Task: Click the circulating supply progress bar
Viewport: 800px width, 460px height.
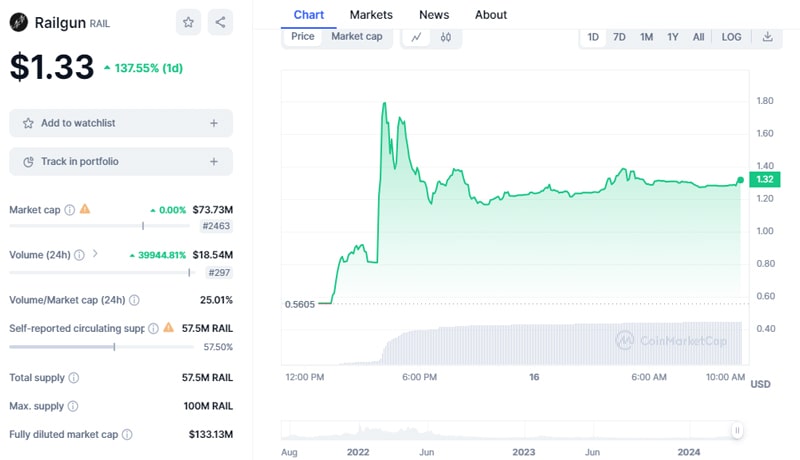Action: point(102,347)
